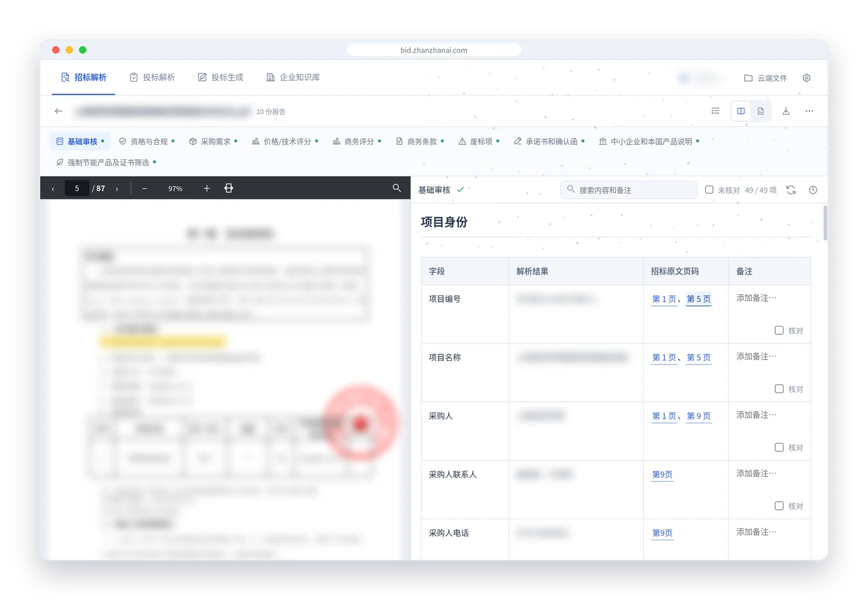Refresh the 基础审核 results icon

pos(791,190)
